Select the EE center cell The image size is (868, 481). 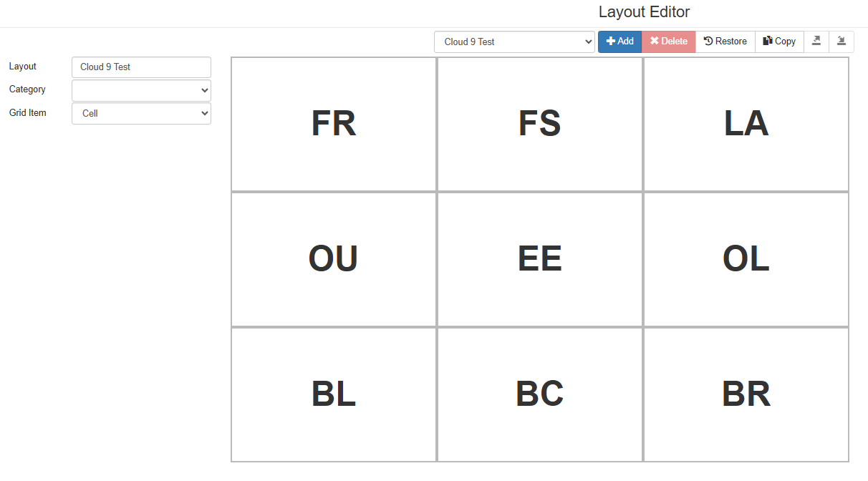pos(540,259)
